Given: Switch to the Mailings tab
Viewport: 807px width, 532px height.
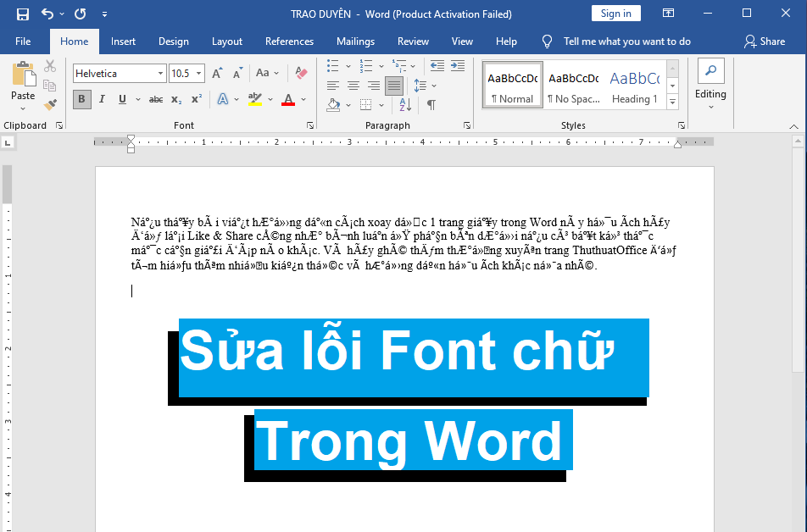Looking at the screenshot, I should 356,42.
